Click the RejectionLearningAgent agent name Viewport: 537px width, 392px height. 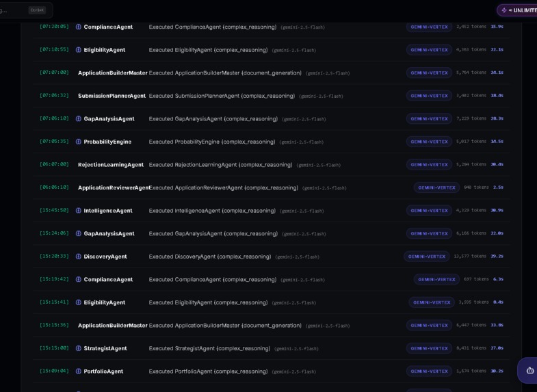(x=111, y=165)
